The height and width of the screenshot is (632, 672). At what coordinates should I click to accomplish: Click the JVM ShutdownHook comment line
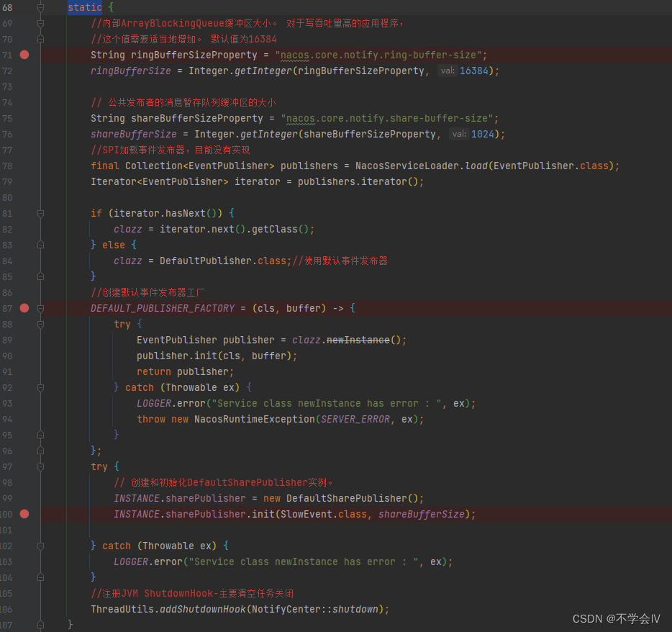192,593
